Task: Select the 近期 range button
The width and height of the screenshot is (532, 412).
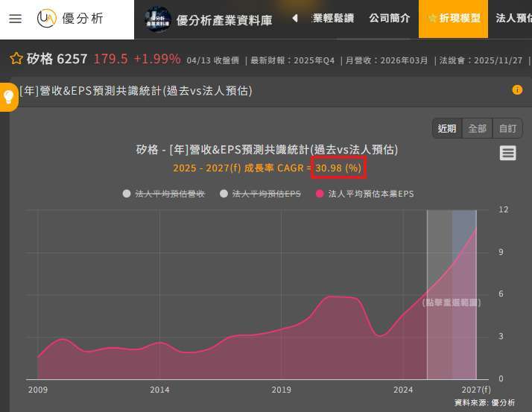Action: [447, 128]
